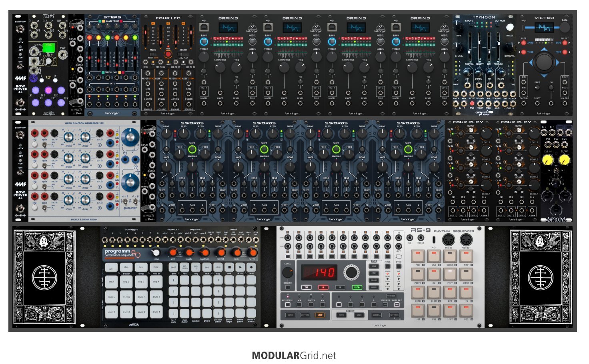The width and height of the screenshot is (589, 364).
Task: Click the MIDI OUT socket on RS-9
Action: 466,240
